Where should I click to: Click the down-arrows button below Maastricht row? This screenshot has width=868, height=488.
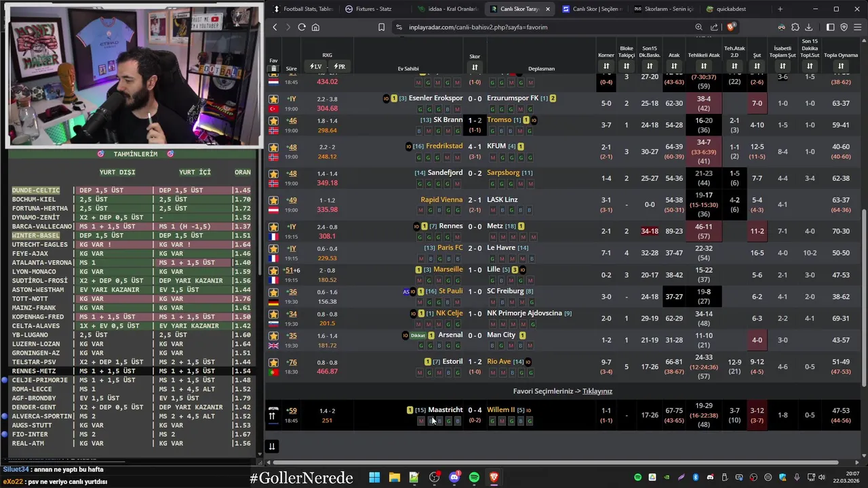point(272,446)
